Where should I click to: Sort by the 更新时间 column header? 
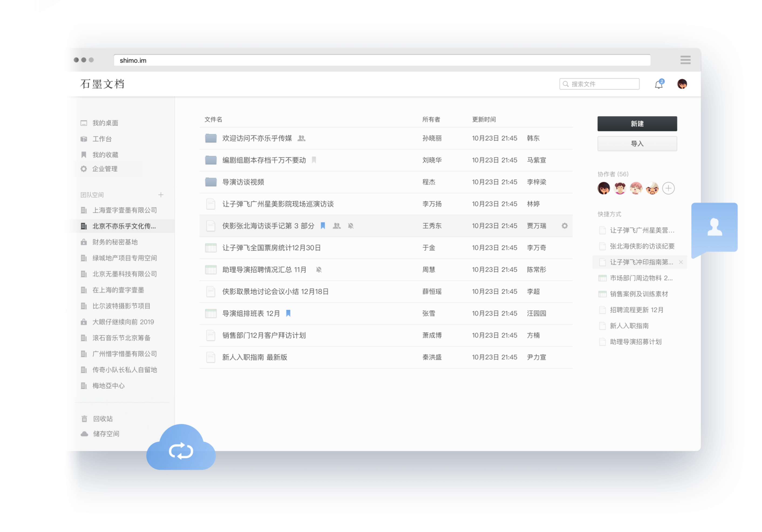pyautogui.click(x=484, y=120)
